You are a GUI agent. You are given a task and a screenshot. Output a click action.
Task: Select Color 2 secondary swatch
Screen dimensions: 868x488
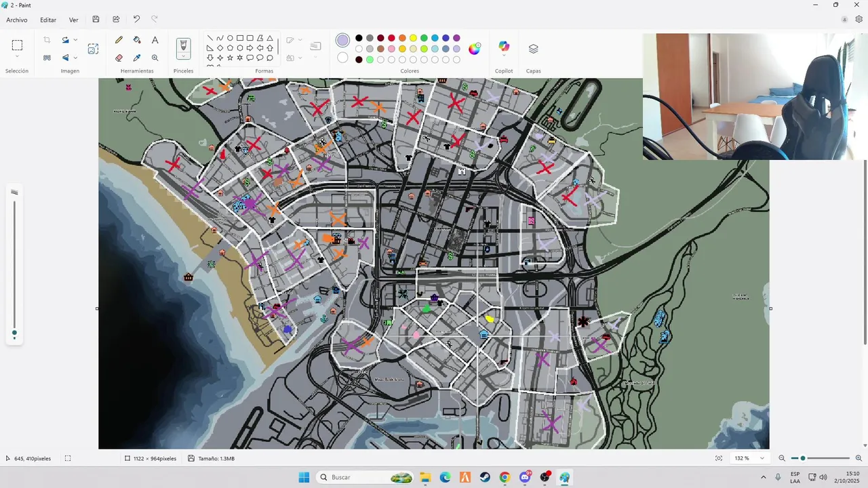tap(342, 58)
